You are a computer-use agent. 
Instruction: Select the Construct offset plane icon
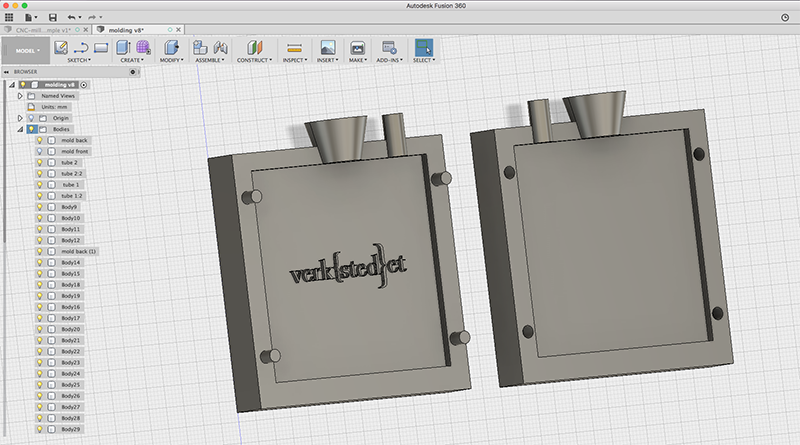pos(255,47)
